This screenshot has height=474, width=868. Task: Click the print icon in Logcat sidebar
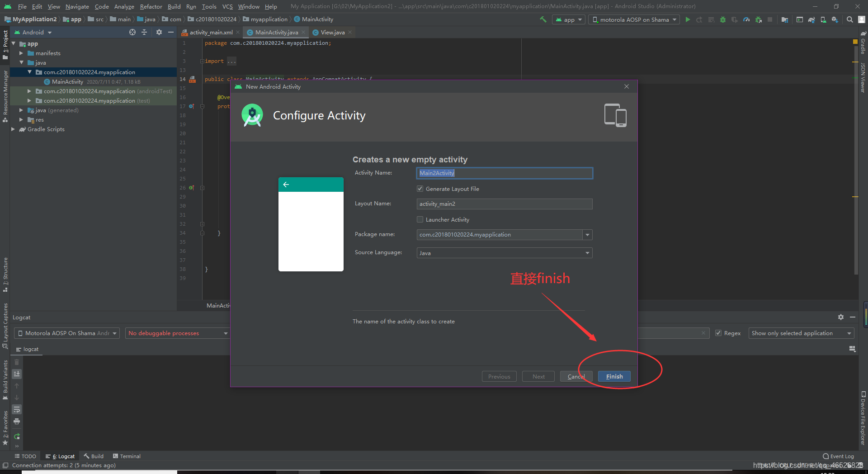click(x=17, y=421)
